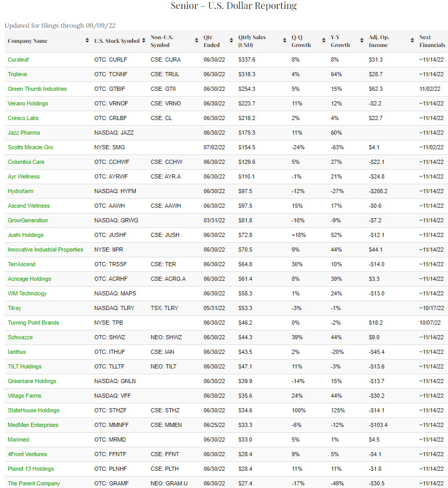
Task: Click sort arrows next to U.S. Stock Symbol
Action: (x=144, y=41)
